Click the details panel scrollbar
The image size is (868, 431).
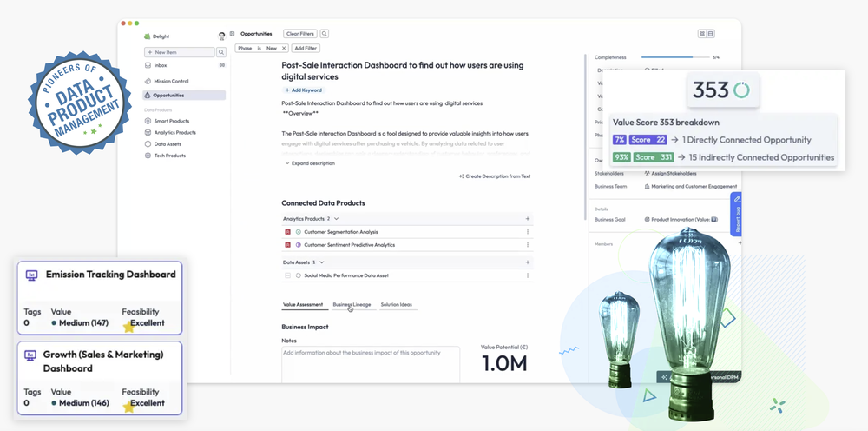(587, 136)
